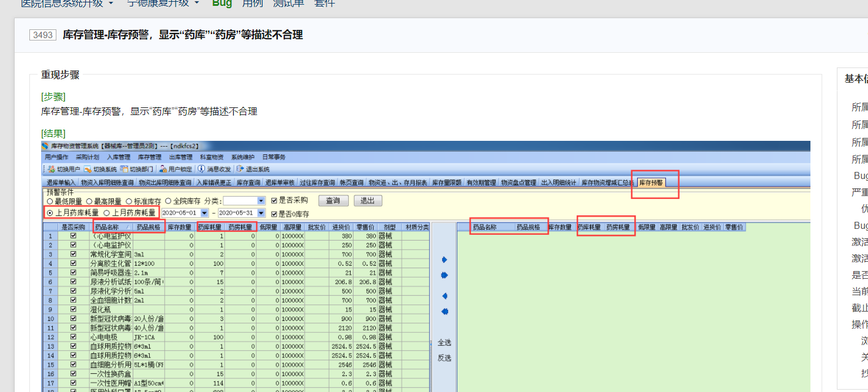Switch to the 帐页查询 tab
868x392 pixels.
[x=352, y=183]
